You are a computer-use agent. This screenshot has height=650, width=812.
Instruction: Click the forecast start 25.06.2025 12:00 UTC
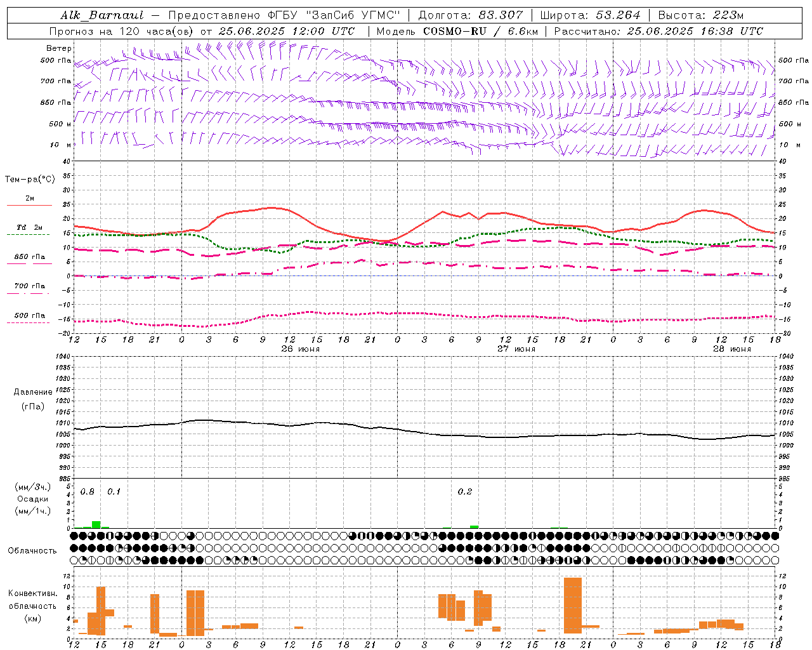(287, 31)
